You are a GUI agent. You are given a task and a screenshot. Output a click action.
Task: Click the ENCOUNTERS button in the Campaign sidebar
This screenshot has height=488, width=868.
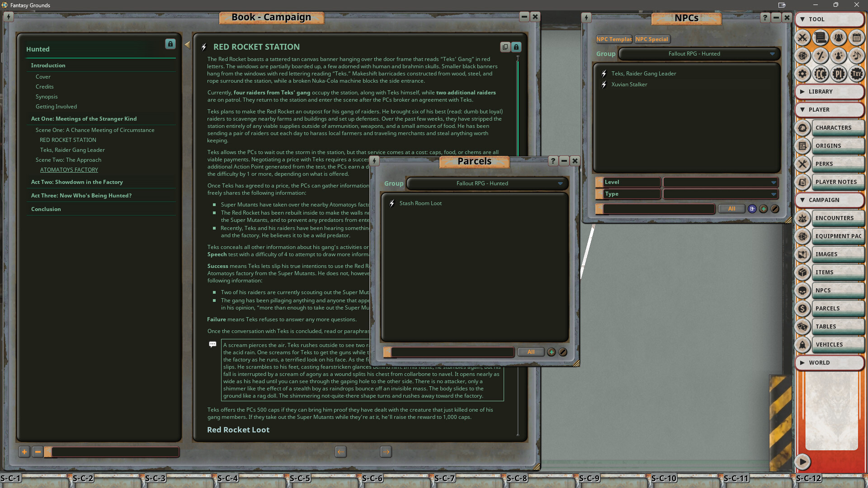coord(838,218)
